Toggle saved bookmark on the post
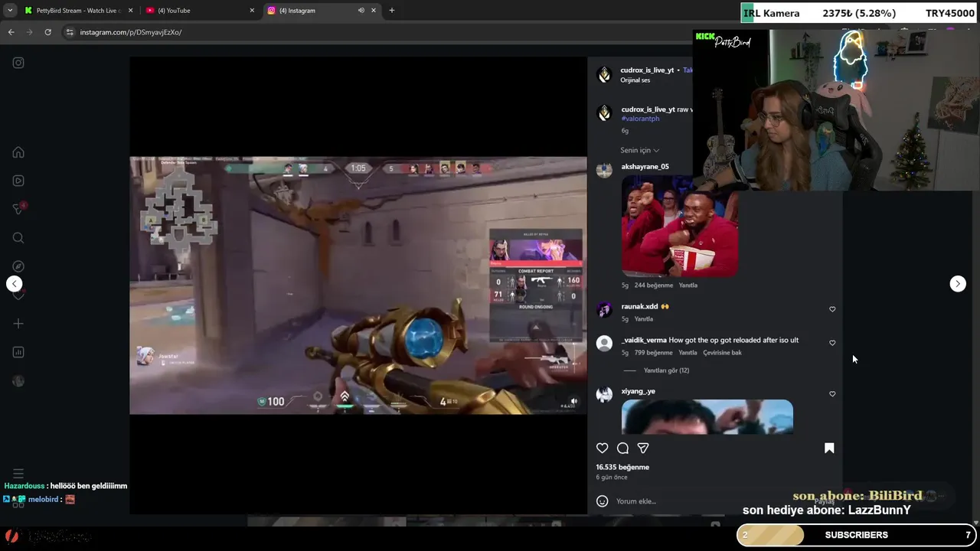Screen dimensions: 980x551 point(829,448)
